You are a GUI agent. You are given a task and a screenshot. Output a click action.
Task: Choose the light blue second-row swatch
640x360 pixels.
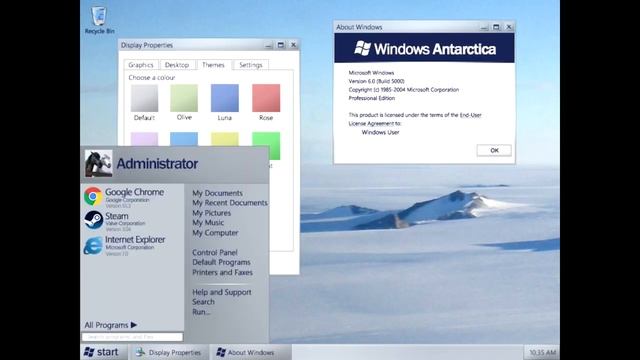click(184, 139)
